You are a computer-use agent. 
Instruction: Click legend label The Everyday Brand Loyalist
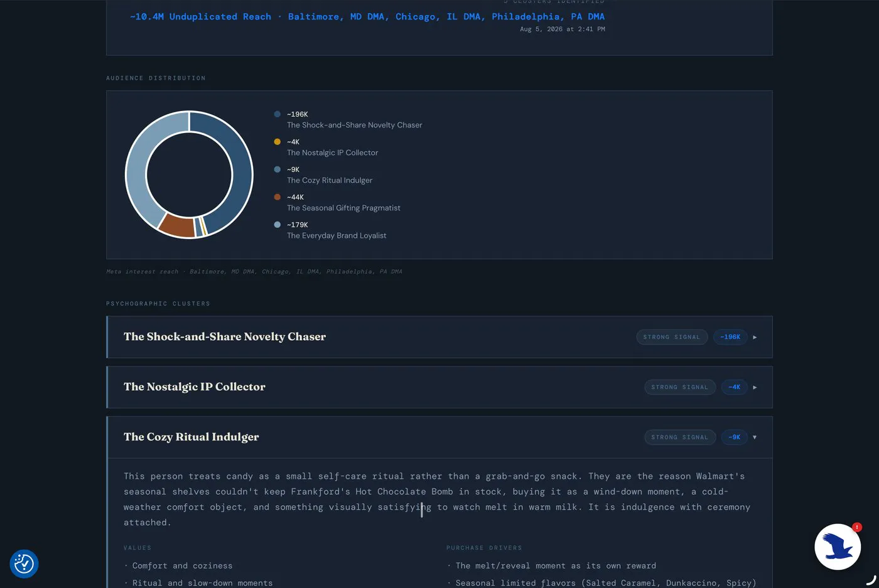[x=337, y=235]
